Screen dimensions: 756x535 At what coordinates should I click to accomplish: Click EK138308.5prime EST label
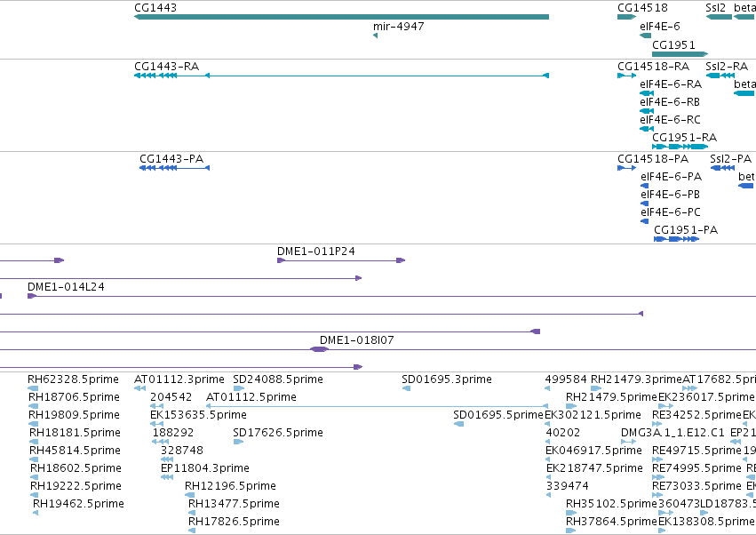(x=706, y=522)
